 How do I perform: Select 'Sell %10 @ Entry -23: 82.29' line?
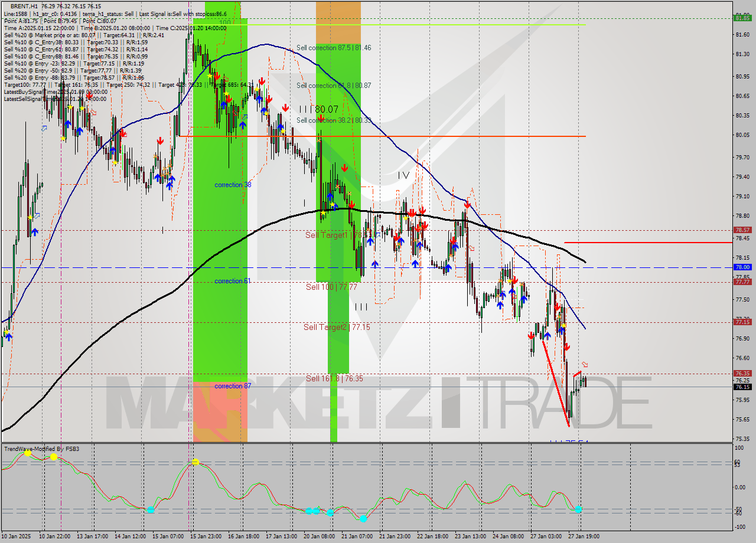pyautogui.click(x=74, y=64)
